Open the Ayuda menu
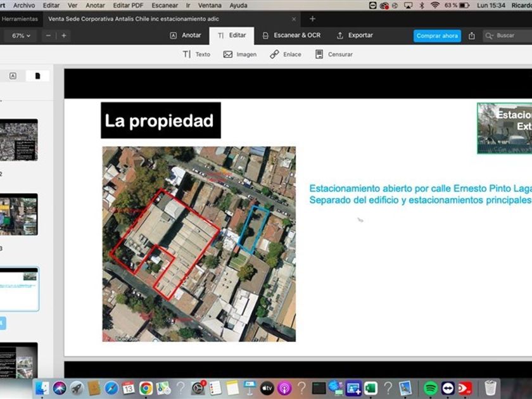 coord(238,6)
